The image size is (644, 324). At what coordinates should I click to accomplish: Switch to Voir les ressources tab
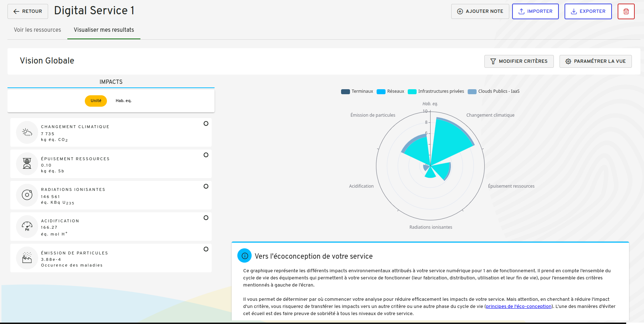37,30
